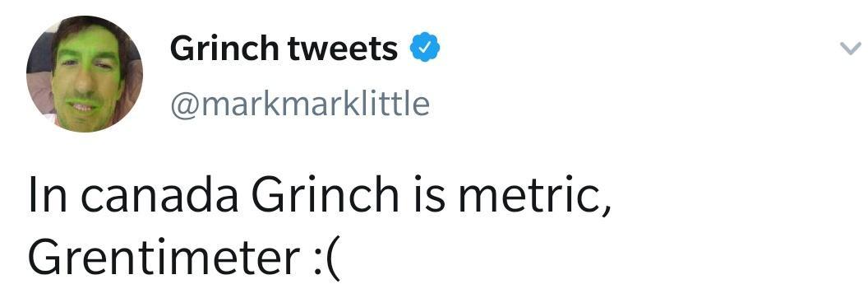
Task: Visit the @markmarklittle handle link
Action: [x=300, y=103]
